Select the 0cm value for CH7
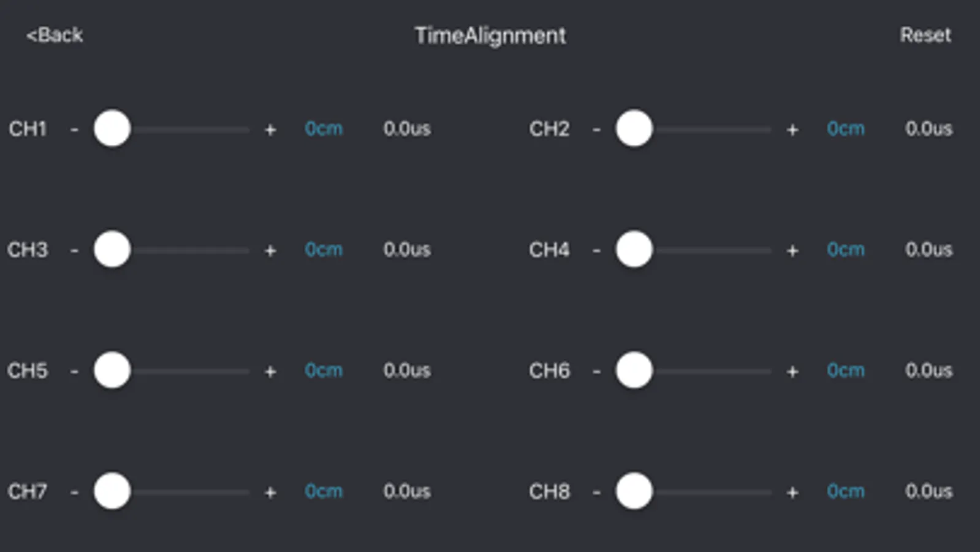 pyautogui.click(x=324, y=491)
